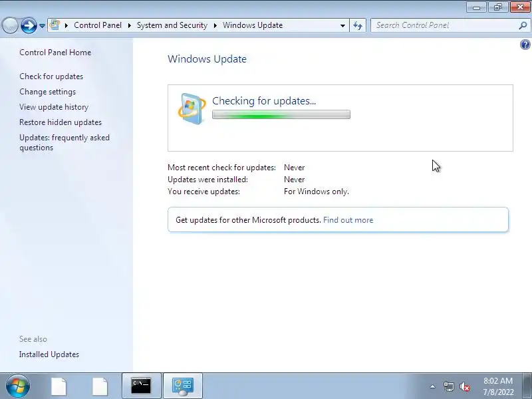Show hidden tray icons arrow
532x399 pixels.
[x=433, y=386]
